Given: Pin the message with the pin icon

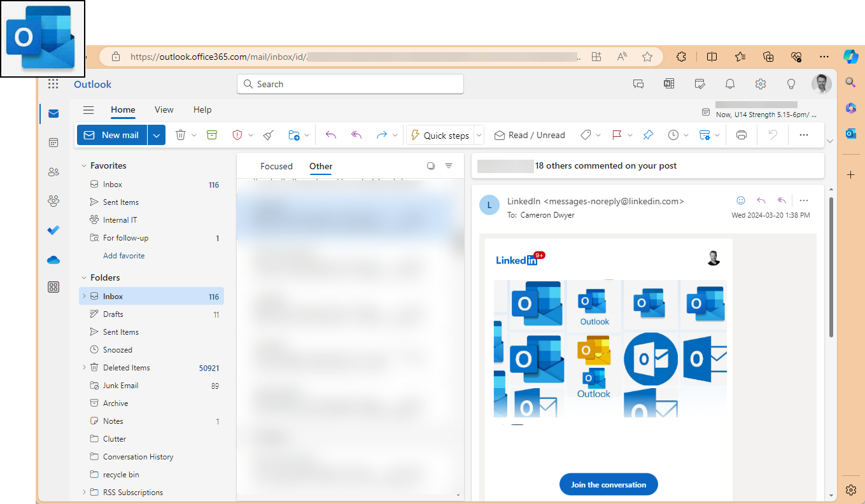Looking at the screenshot, I should click(x=648, y=135).
